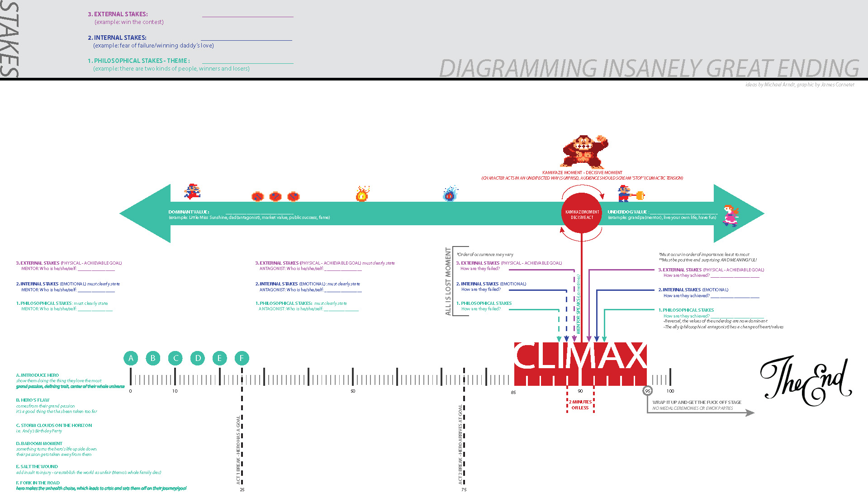
Task: Click the circled 95 timeline marker
Action: [x=647, y=391]
